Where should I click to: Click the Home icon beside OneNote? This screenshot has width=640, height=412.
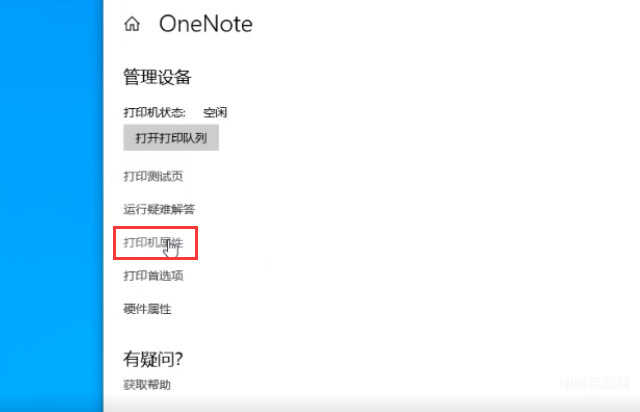[x=132, y=24]
